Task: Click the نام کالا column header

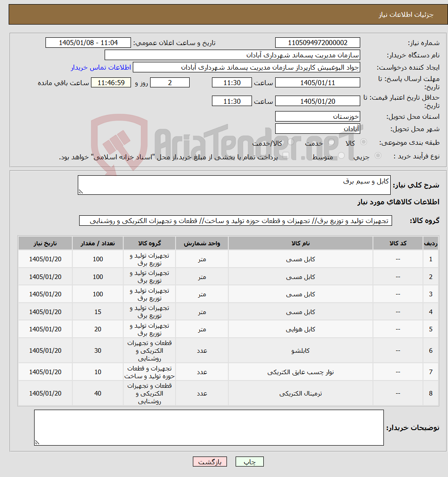Action: 301,244
